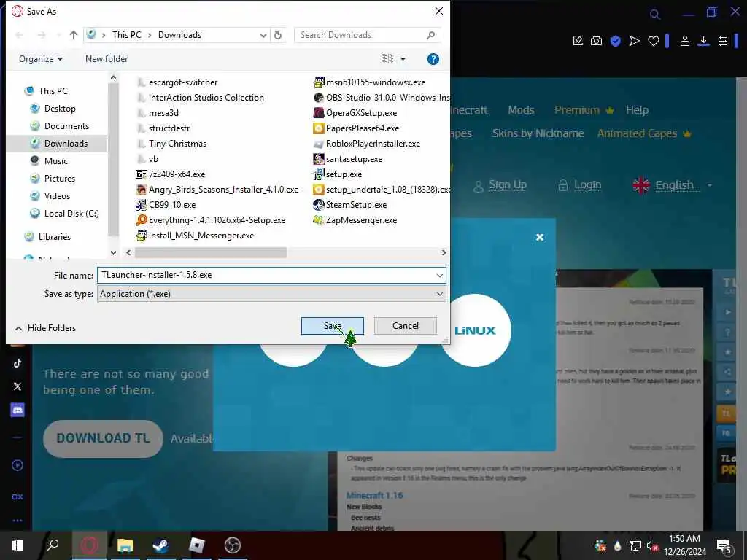Open the browser downloads arrow icon

(x=703, y=41)
